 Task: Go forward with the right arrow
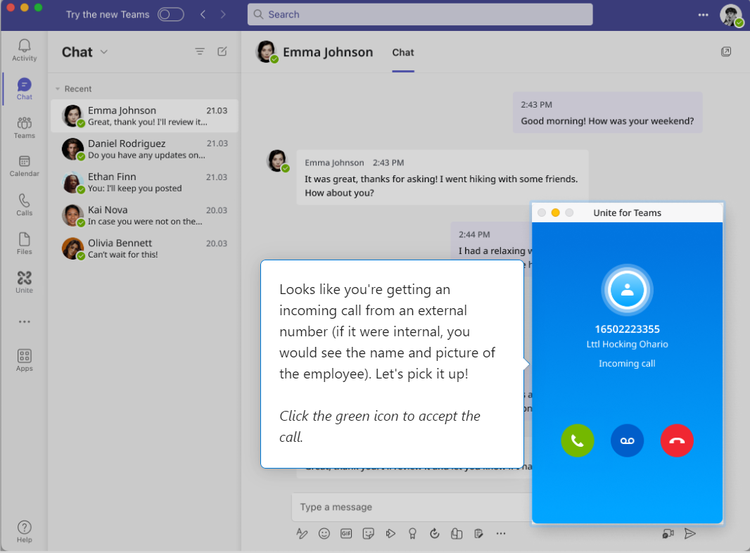(x=223, y=14)
